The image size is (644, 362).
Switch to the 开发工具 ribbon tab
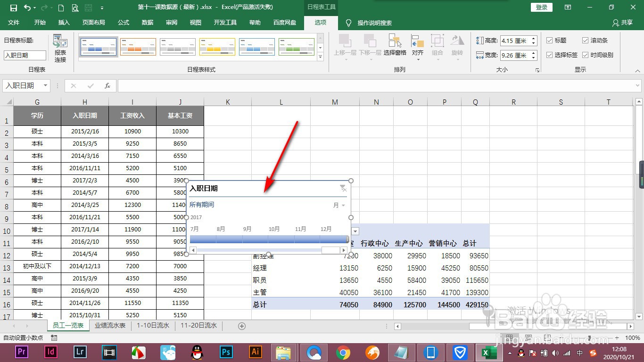[225, 23]
